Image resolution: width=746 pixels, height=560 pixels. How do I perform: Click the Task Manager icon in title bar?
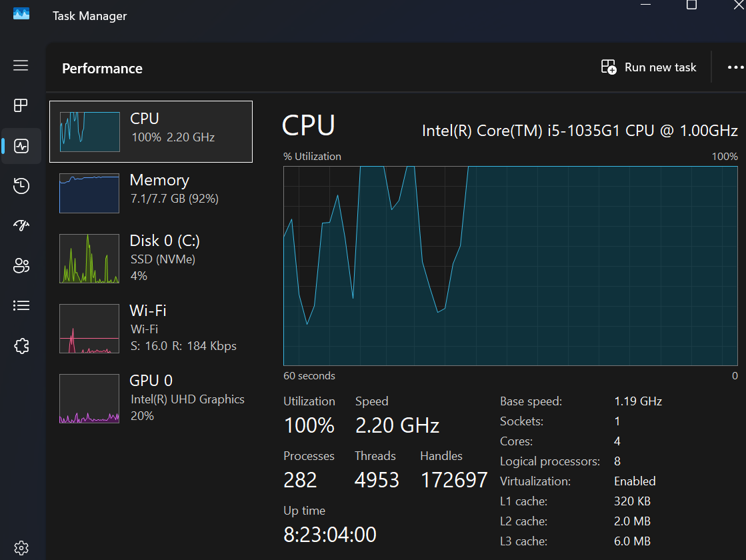coord(21,15)
